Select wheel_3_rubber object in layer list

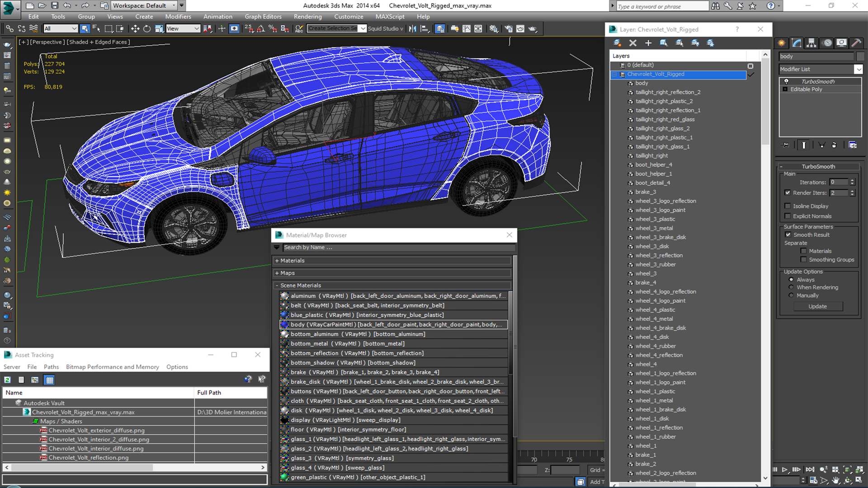point(655,264)
